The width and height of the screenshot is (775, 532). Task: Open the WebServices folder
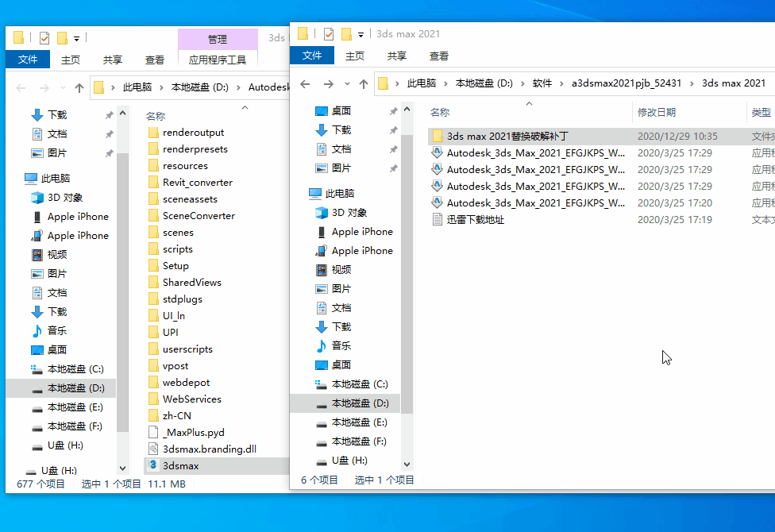(x=192, y=399)
